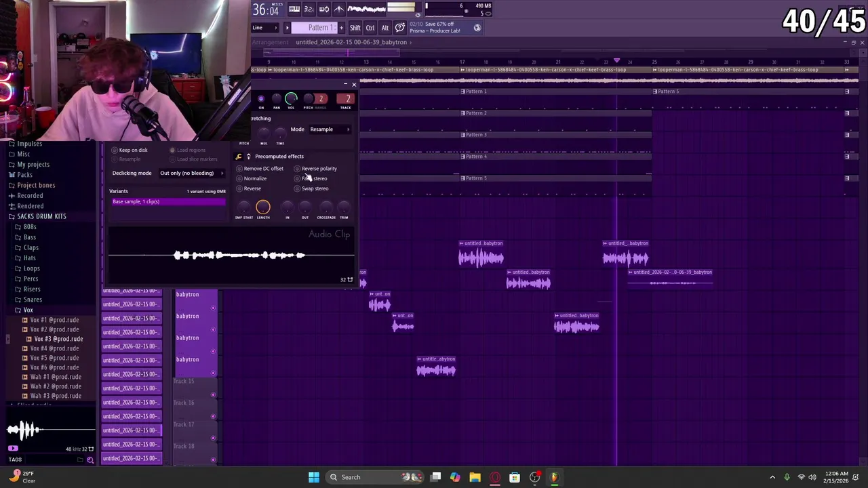Click the Shift modifier button

coord(355,28)
